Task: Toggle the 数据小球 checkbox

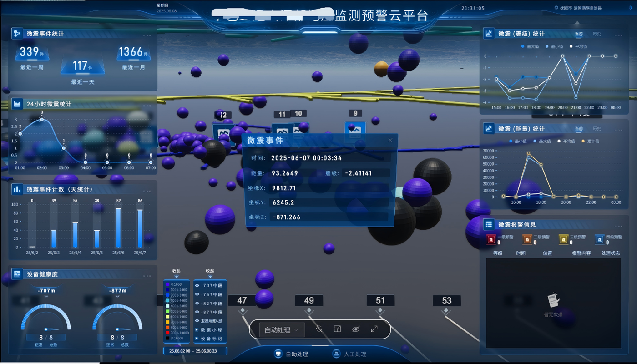Action: [197, 329]
